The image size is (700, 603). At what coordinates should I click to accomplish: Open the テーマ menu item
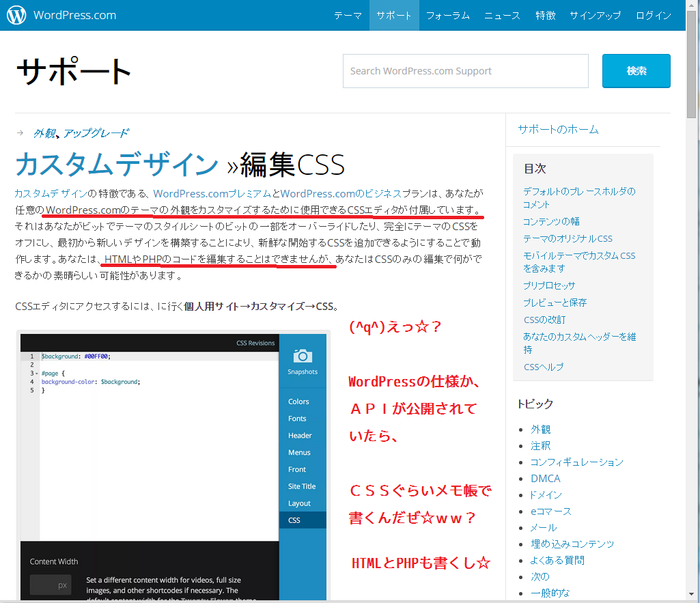point(348,16)
